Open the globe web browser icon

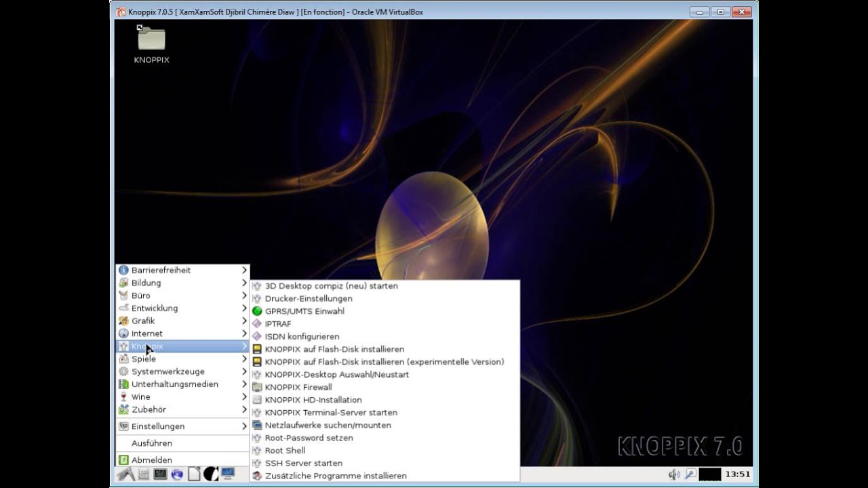(177, 474)
